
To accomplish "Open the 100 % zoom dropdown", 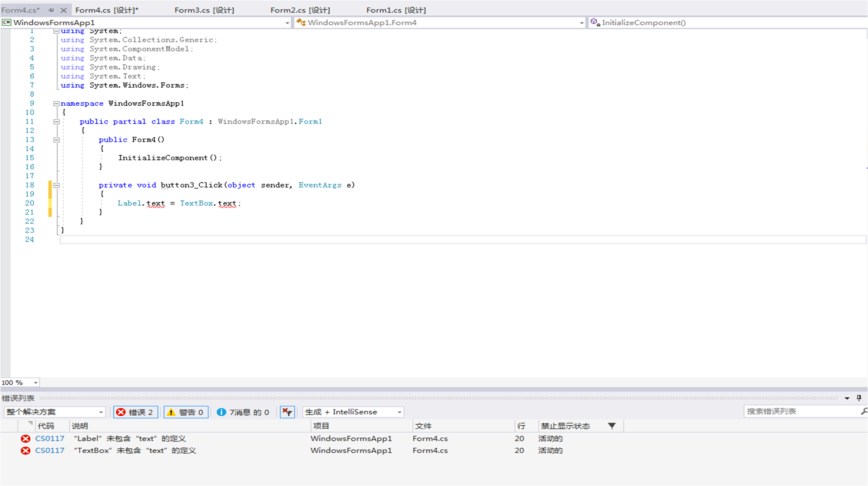I will point(36,382).
